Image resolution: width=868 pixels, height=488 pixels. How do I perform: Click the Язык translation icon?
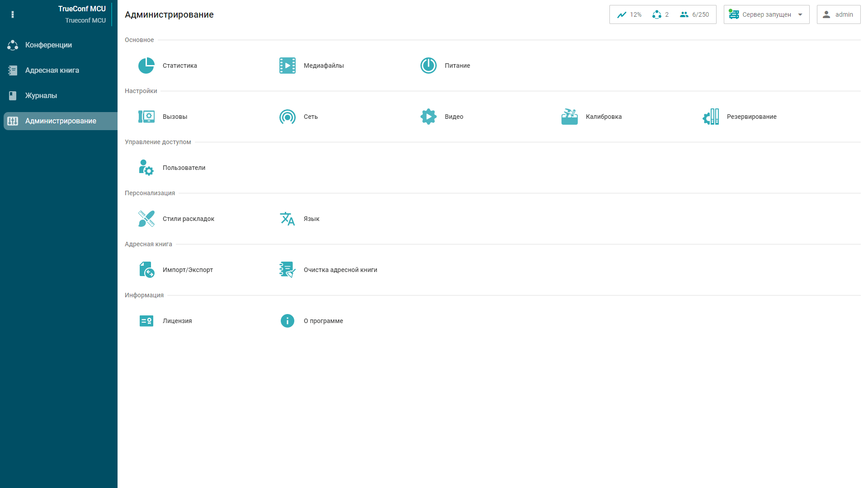point(287,219)
